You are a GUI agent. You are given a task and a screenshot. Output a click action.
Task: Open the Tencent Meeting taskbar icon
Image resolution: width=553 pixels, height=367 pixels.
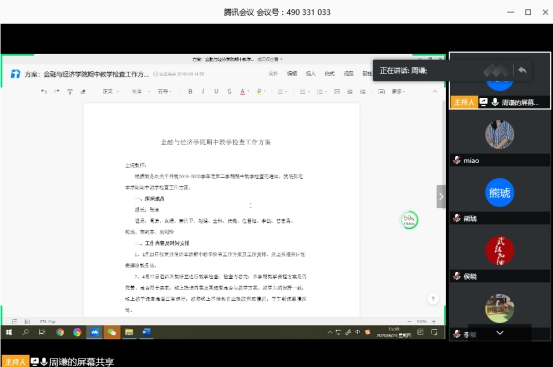pyautogui.click(x=95, y=332)
